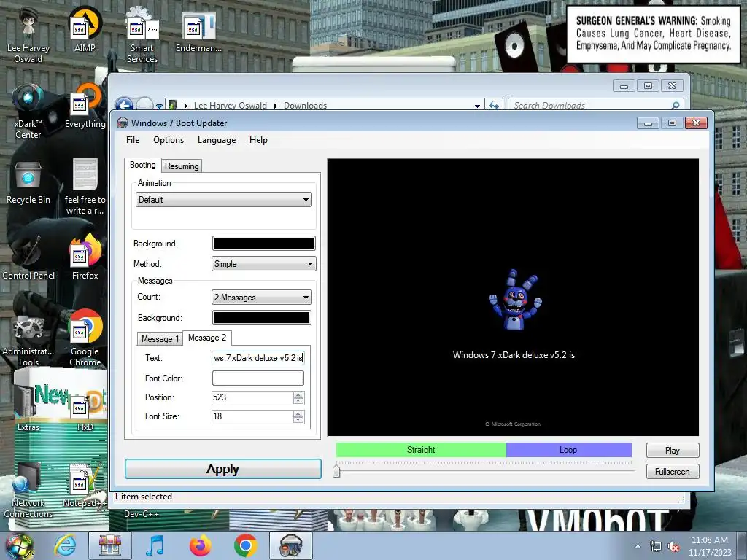Click the animation frame slider handle
This screenshot has width=747, height=560.
tap(336, 471)
